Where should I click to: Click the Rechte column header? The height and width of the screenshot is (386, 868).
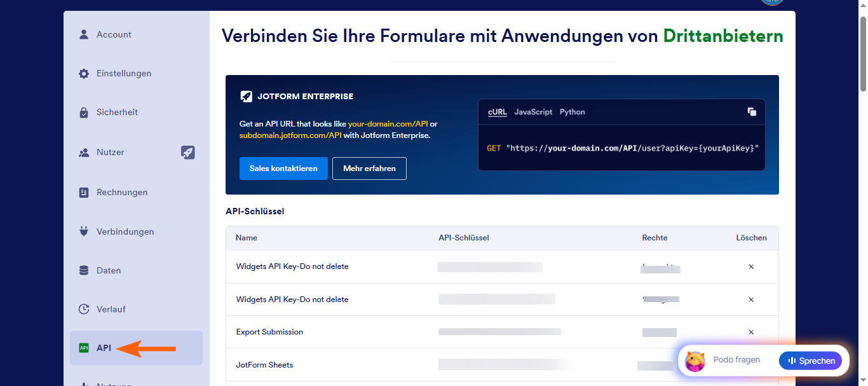pos(655,238)
